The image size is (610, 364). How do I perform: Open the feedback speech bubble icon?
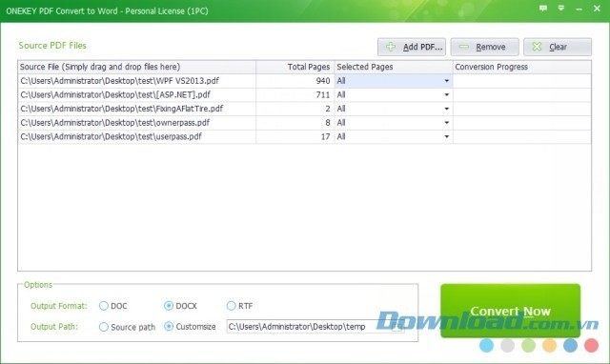(x=543, y=9)
